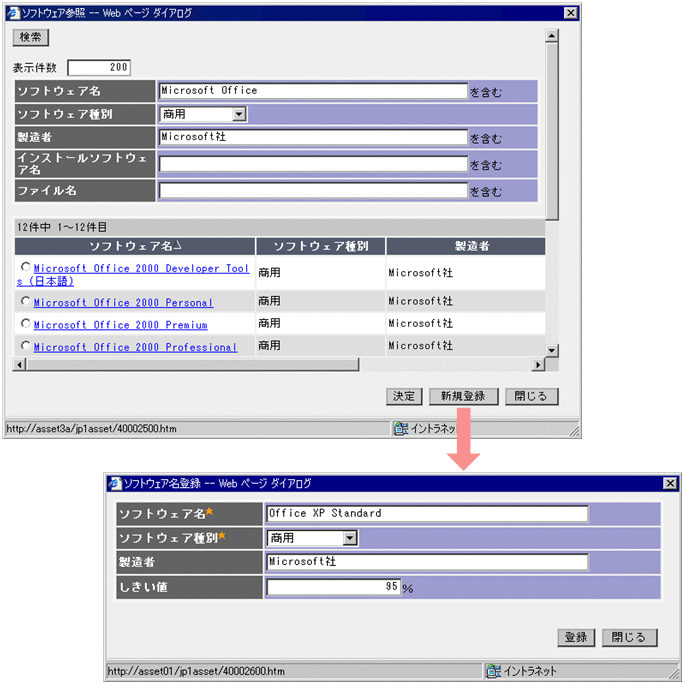
Task: Click the IE icon in ソフトウェア名登録 title bar
Action: (115, 483)
